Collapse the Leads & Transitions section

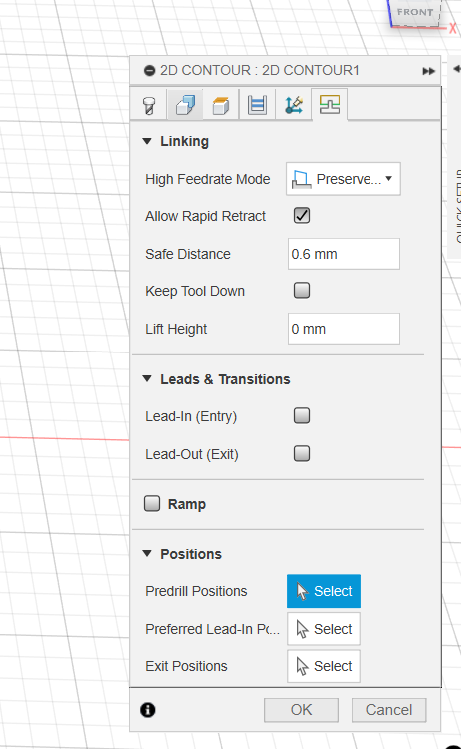147,379
